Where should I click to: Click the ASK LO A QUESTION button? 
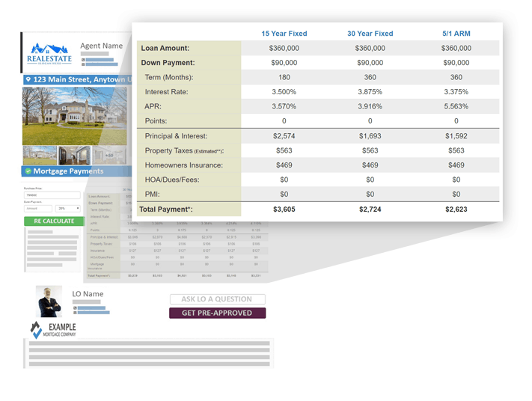(x=218, y=299)
